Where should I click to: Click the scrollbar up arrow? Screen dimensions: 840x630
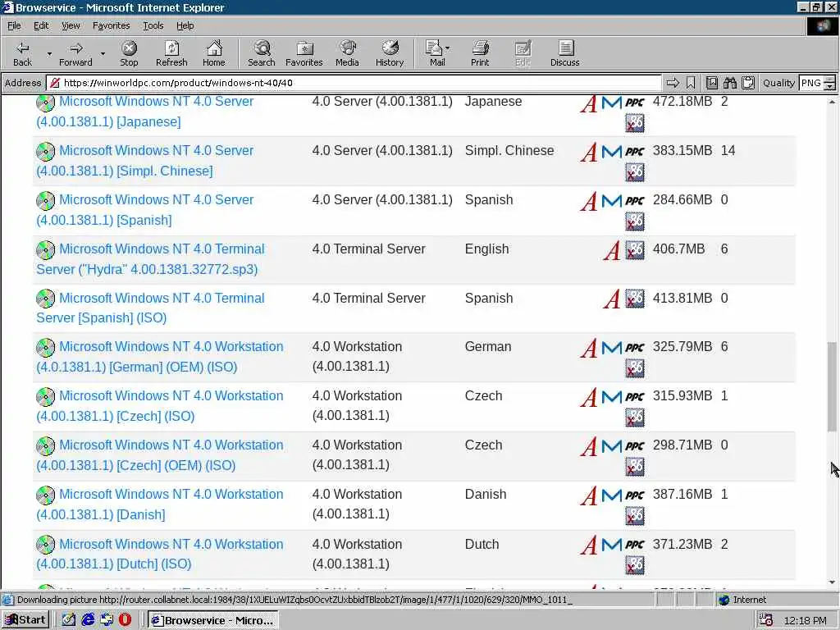click(x=832, y=101)
